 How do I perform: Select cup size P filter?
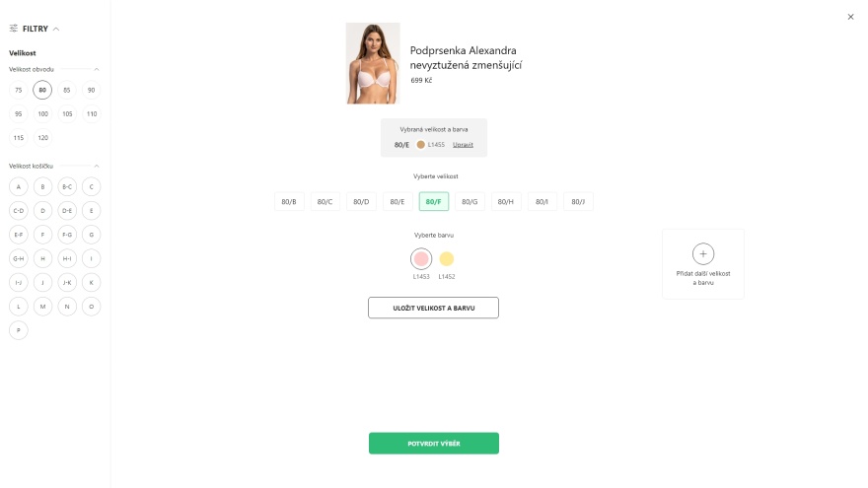(19, 330)
